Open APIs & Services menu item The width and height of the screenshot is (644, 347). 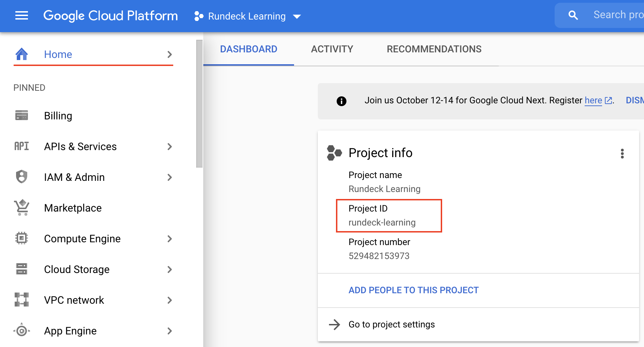[x=80, y=147]
